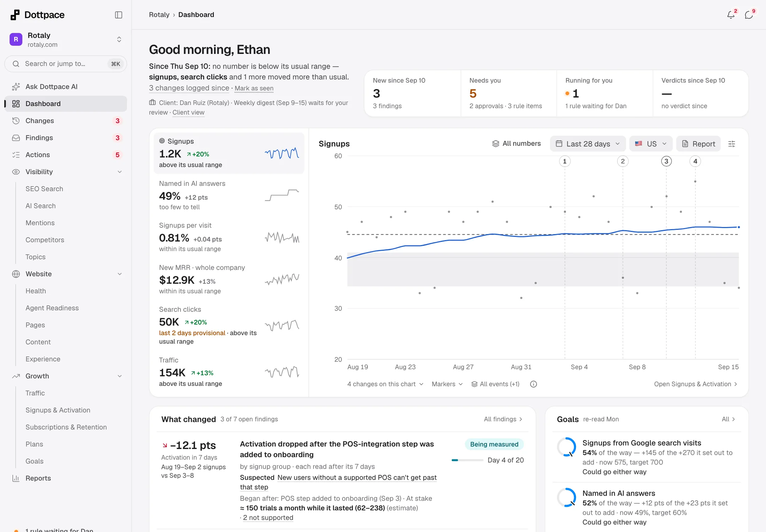766x532 pixels.
Task: Click the calendar icon in date range
Action: coord(559,144)
